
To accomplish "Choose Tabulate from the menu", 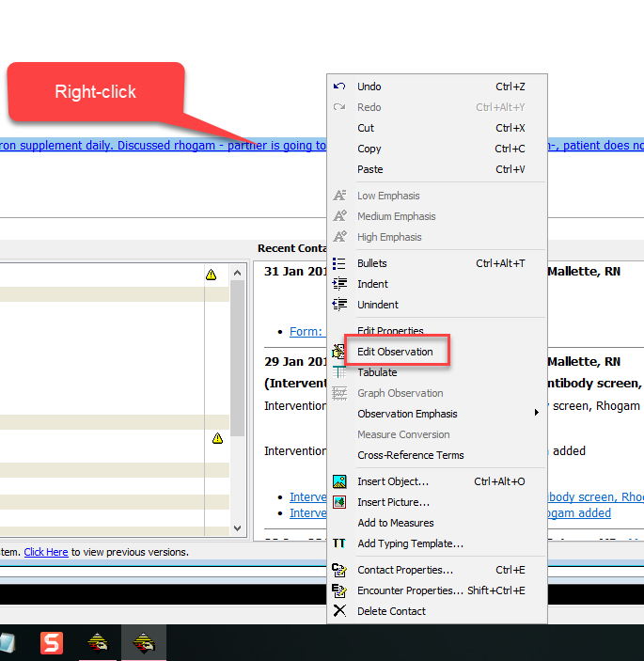I will (437, 372).
